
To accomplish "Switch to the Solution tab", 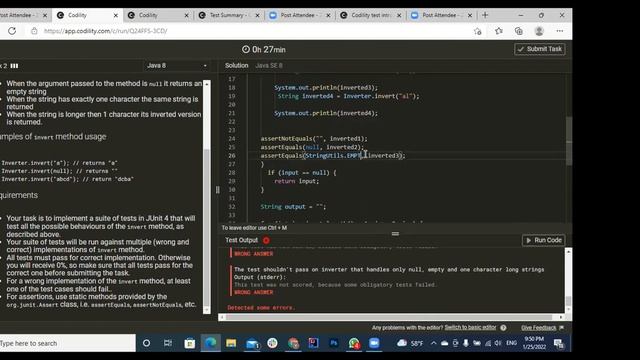I will [236, 66].
